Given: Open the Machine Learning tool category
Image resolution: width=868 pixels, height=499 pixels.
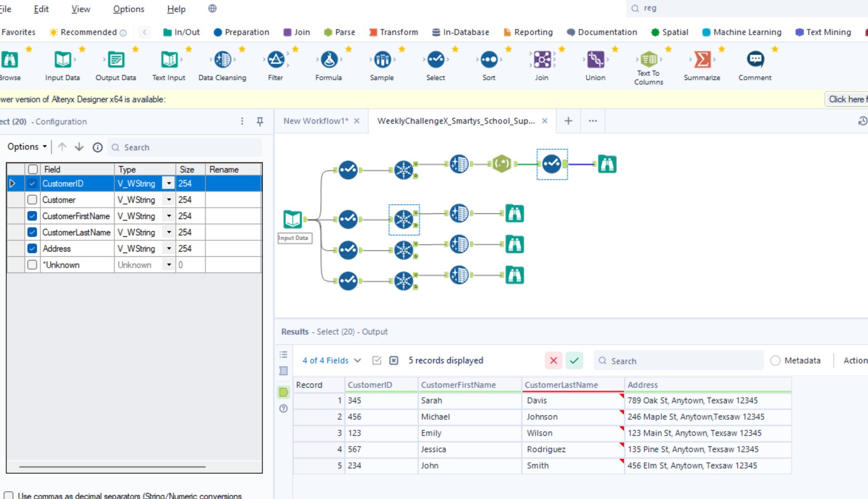Looking at the screenshot, I should pos(742,32).
